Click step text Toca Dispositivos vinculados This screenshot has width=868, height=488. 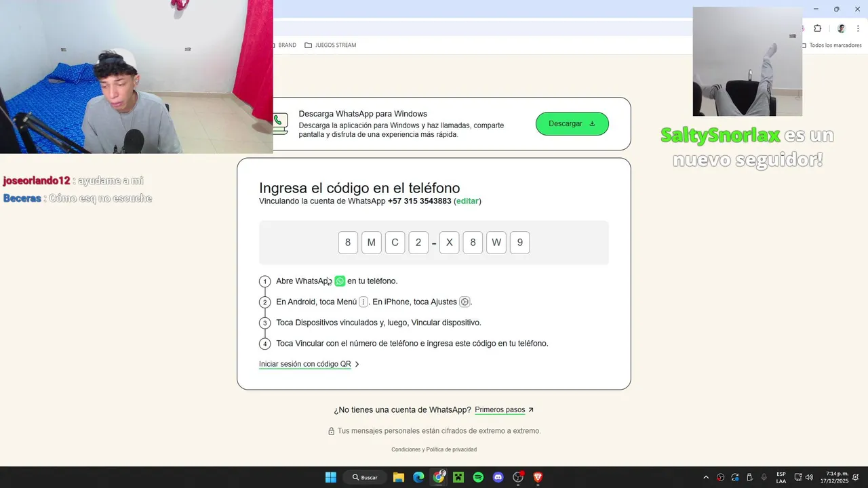pyautogui.click(x=378, y=323)
